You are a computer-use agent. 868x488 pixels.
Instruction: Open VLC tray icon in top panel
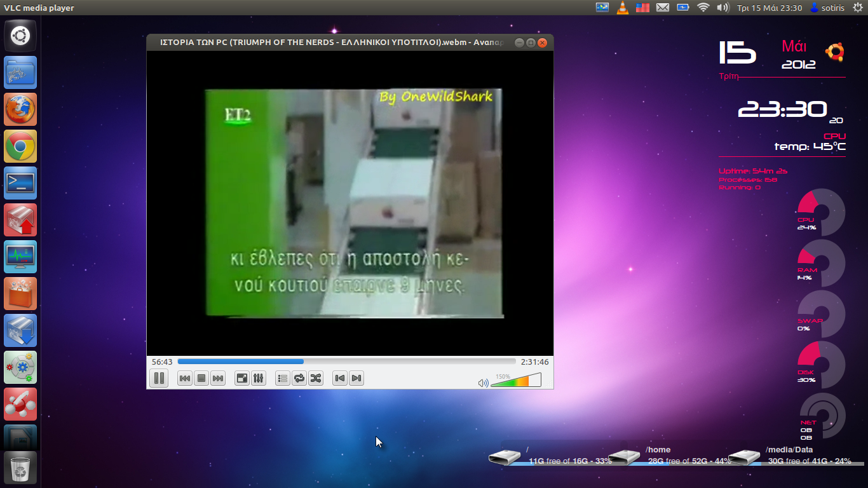(623, 8)
